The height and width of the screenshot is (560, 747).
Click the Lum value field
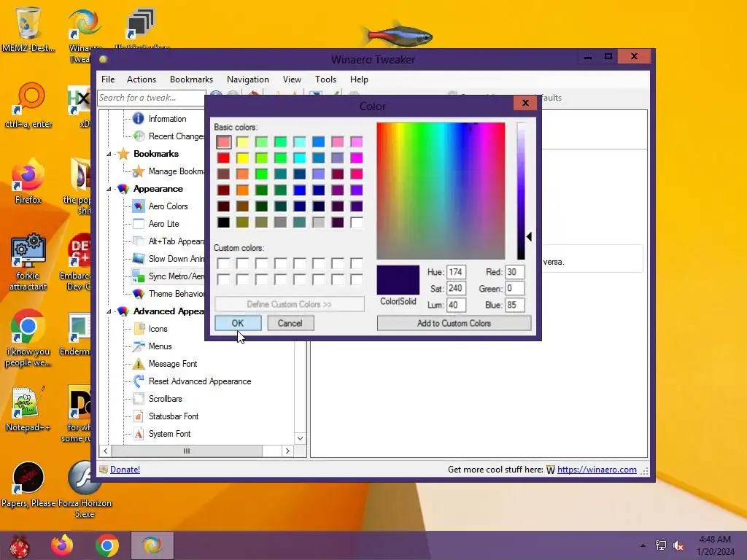[x=456, y=306]
